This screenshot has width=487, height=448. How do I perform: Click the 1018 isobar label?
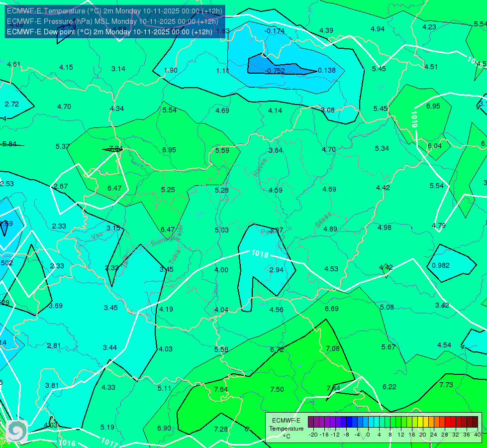point(260,254)
